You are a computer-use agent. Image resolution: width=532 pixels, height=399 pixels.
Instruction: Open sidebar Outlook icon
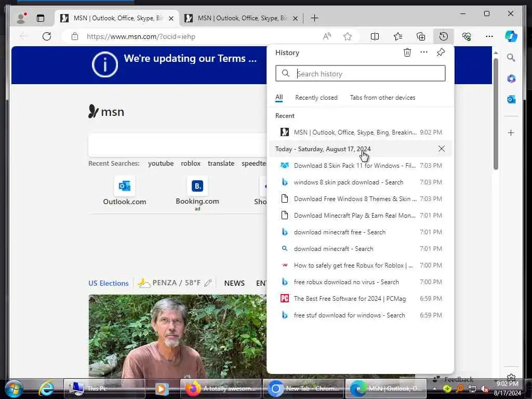tap(511, 99)
